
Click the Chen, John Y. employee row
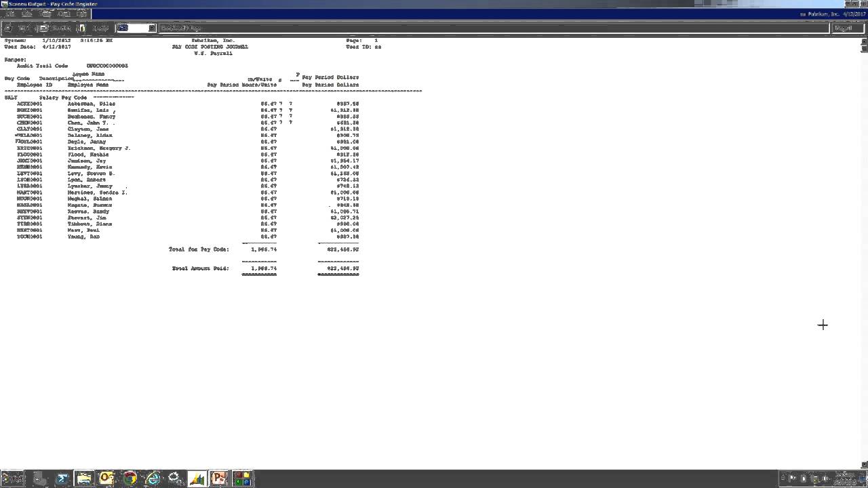click(188, 123)
